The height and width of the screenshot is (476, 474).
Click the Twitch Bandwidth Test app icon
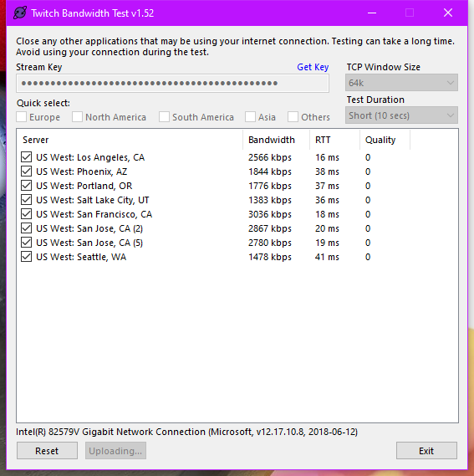pos(20,13)
